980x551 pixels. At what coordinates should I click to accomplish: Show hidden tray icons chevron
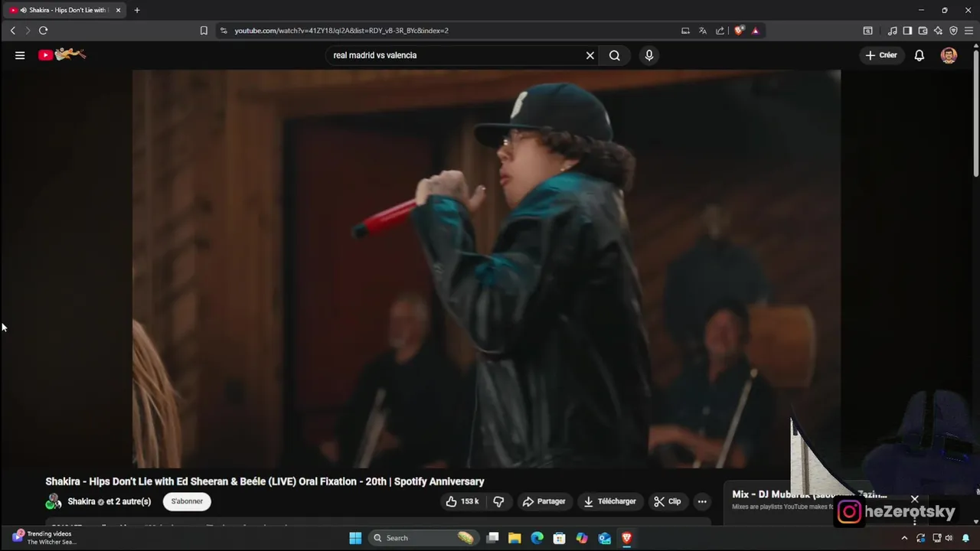[x=904, y=538]
